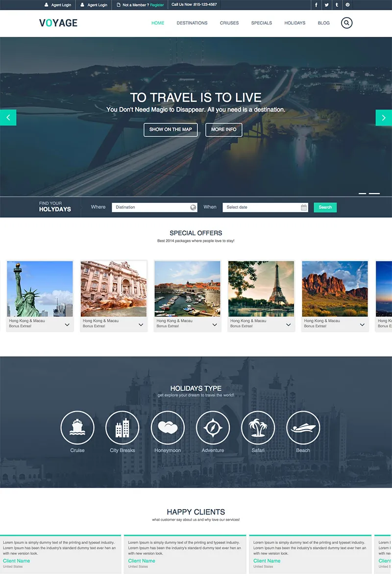Expand the Trevi Fountain offer chevron
This screenshot has height=588, width=392.
point(141,324)
